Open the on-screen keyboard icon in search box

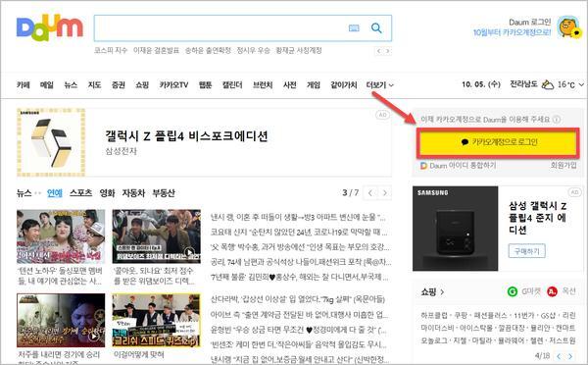pyautogui.click(x=354, y=28)
